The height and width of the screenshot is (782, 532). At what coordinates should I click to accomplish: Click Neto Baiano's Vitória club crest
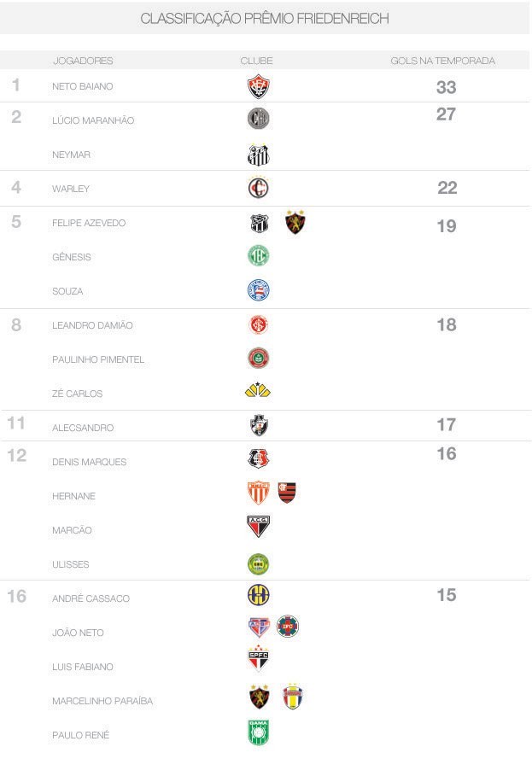pos(258,86)
